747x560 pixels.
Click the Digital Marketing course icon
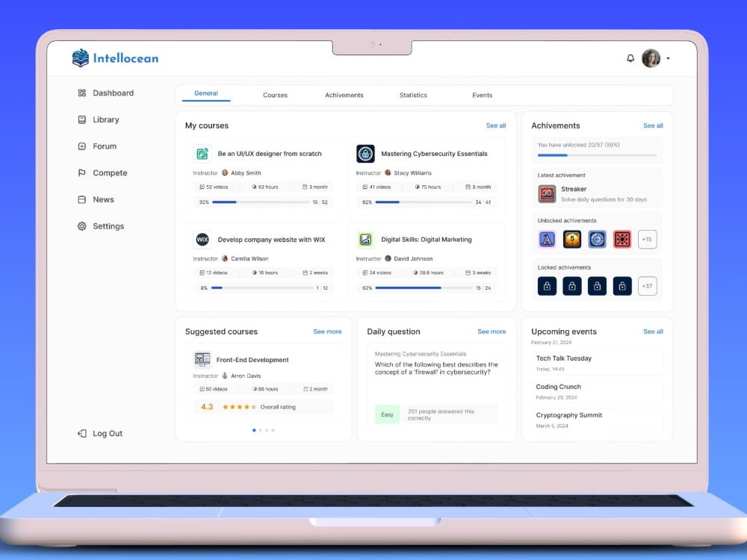tap(365, 240)
